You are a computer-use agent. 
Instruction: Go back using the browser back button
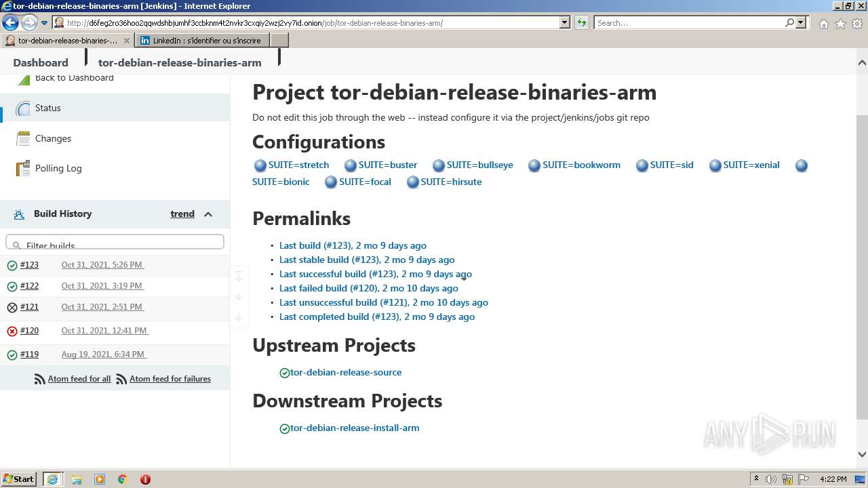pyautogui.click(x=10, y=23)
